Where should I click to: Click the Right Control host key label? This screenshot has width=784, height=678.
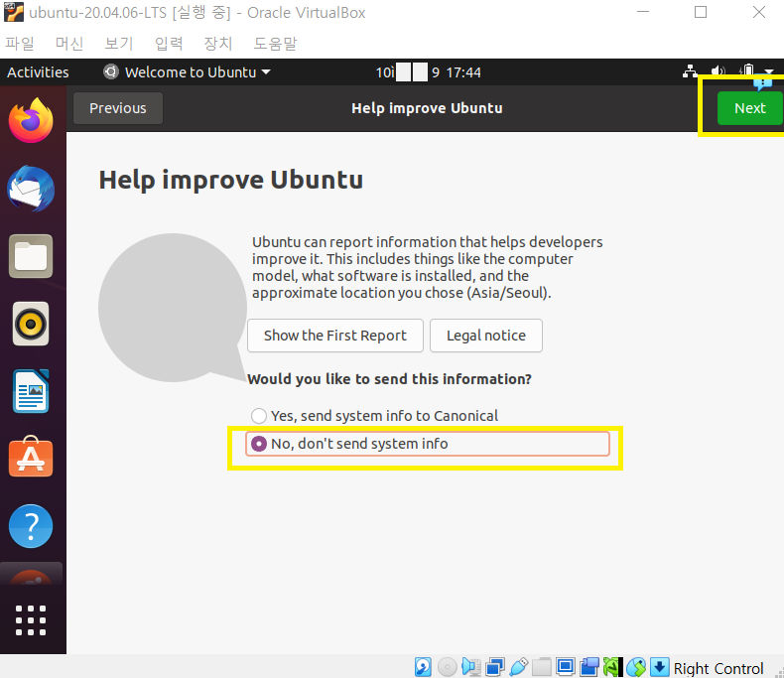coord(718,668)
